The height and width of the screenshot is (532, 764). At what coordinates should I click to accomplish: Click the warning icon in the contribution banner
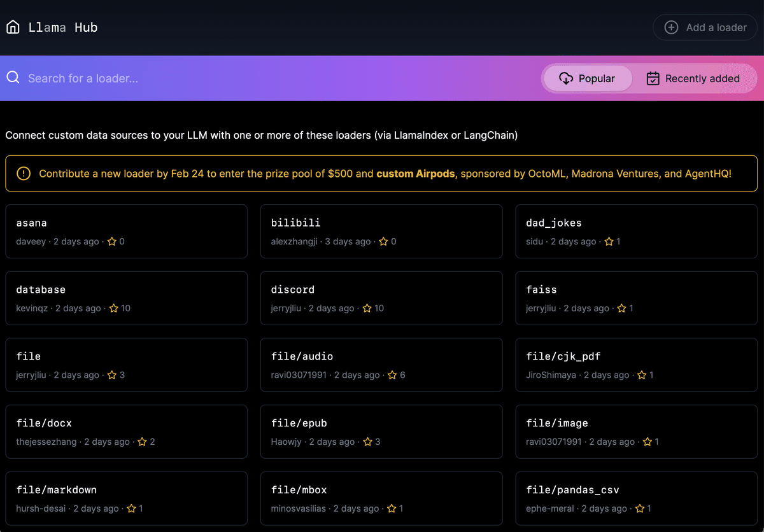tap(24, 173)
